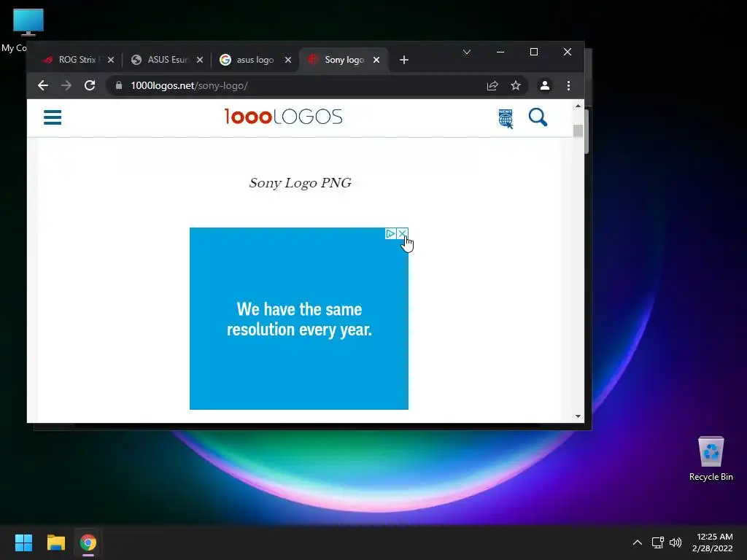Click the blue resolution advertisement
Image resolution: width=747 pixels, height=560 pixels.
(x=298, y=318)
